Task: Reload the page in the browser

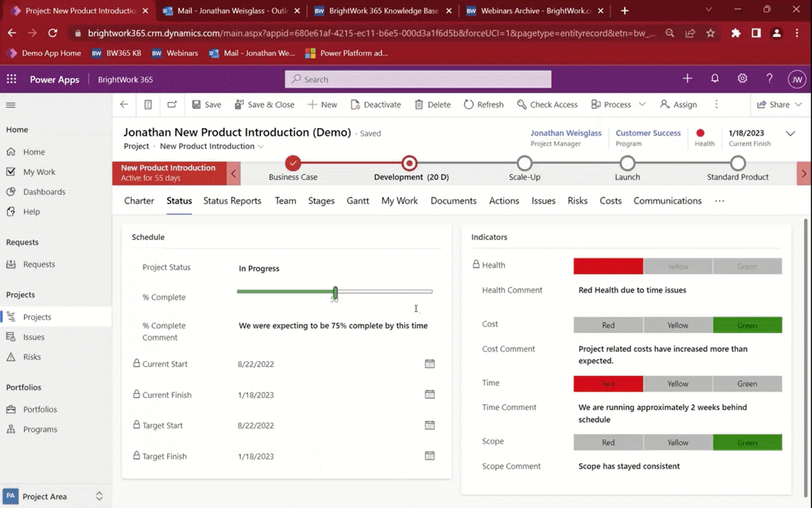Action: click(x=52, y=33)
